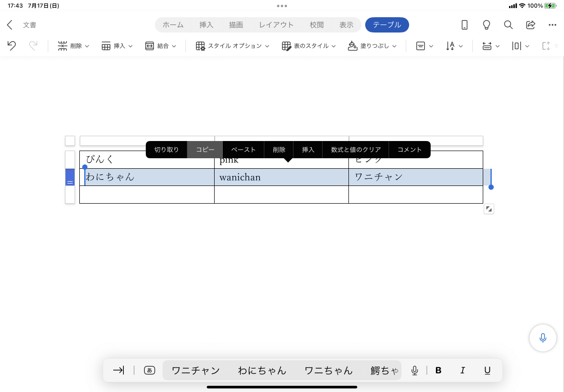Switch to the 挿入 ribbon tab
This screenshot has height=392, width=564.
tap(206, 25)
